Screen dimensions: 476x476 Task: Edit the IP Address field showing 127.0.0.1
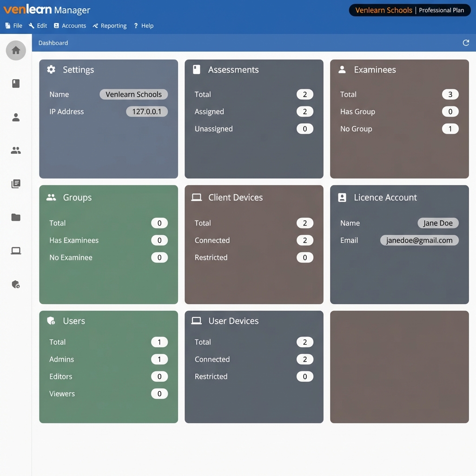click(x=147, y=112)
